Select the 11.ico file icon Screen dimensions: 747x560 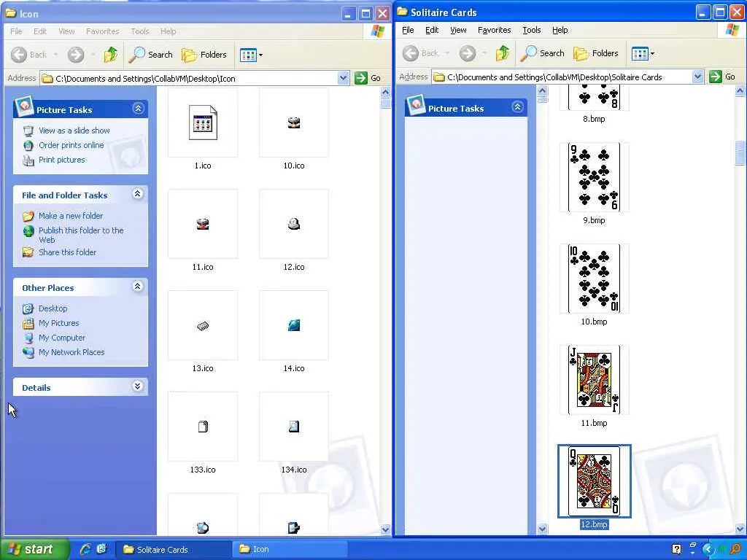click(x=203, y=224)
